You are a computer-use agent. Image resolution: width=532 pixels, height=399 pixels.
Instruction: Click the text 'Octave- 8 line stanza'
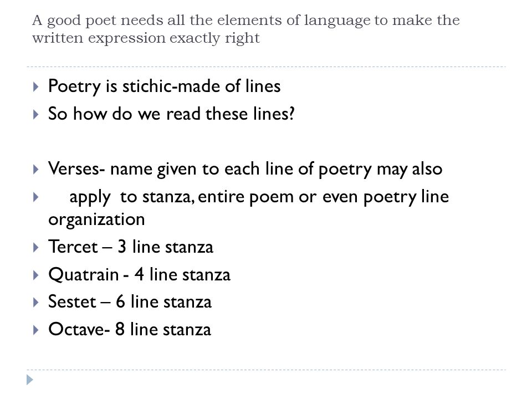[x=130, y=329]
